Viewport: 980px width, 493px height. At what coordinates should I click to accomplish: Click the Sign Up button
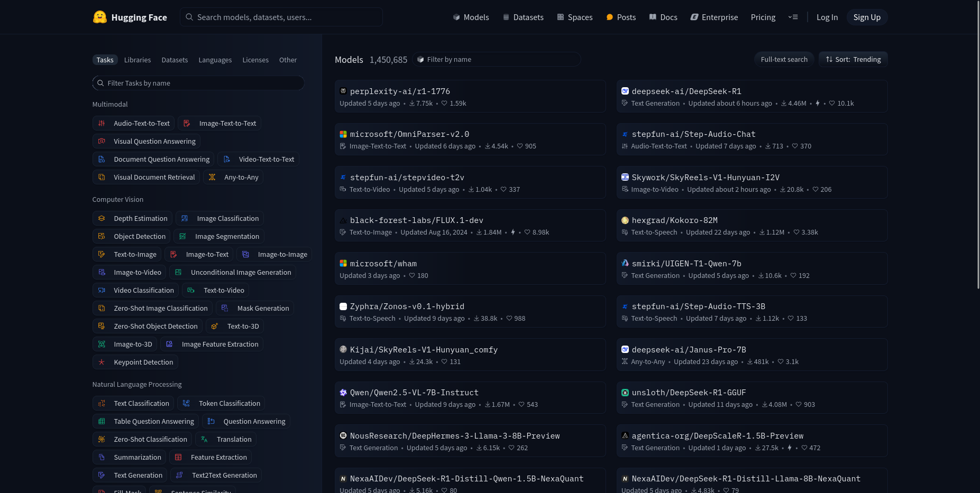click(867, 17)
